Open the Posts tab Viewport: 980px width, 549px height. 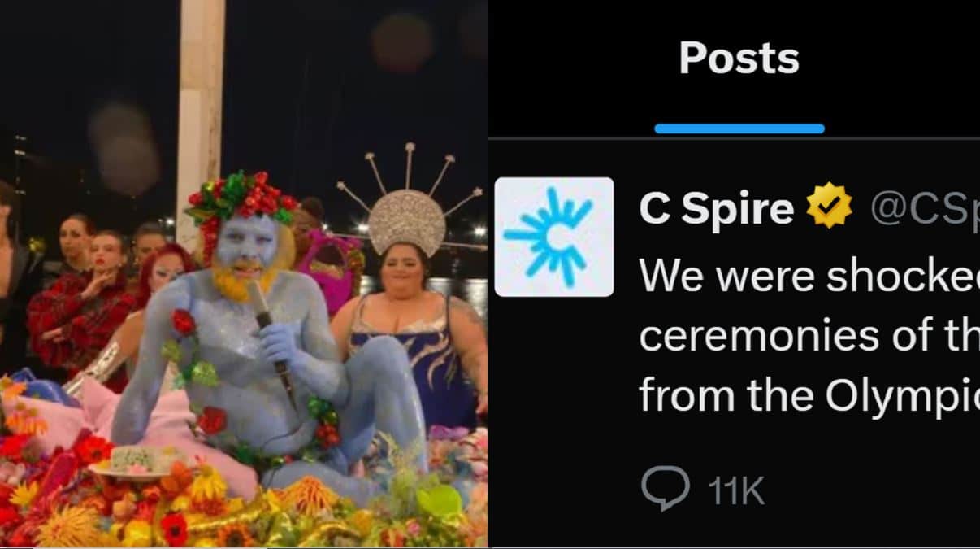[739, 59]
